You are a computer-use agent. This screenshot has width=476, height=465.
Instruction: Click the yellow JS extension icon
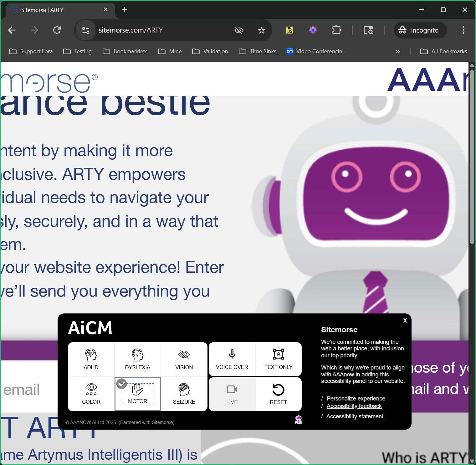coord(289,30)
